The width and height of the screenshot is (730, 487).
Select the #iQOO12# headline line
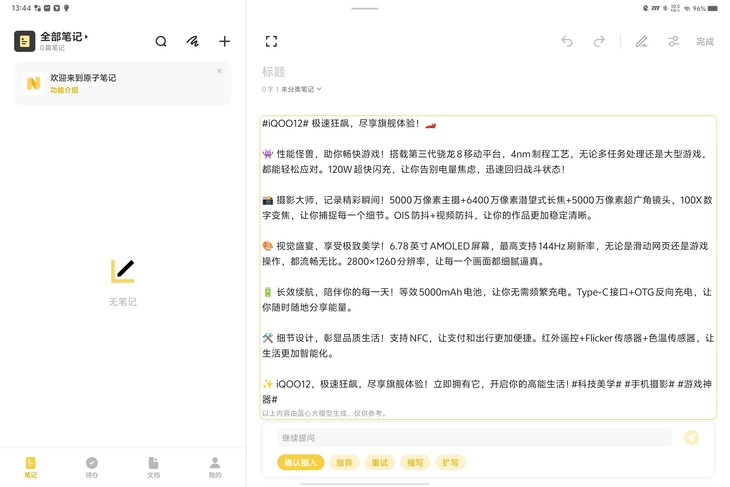[x=349, y=123]
